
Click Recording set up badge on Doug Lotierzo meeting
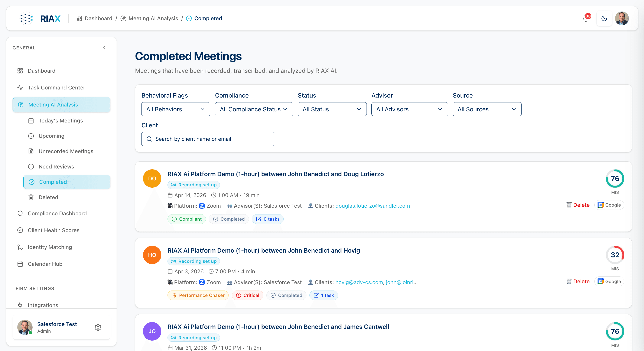tap(193, 185)
